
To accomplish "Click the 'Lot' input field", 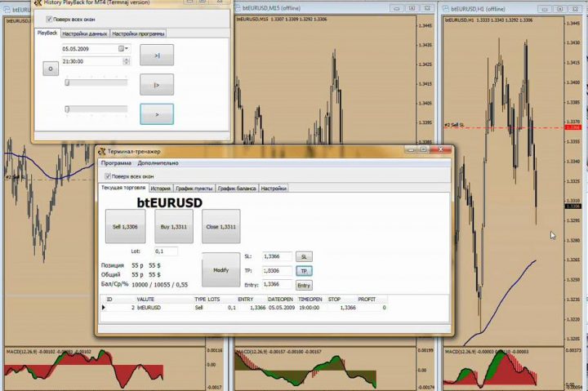I will click(166, 251).
